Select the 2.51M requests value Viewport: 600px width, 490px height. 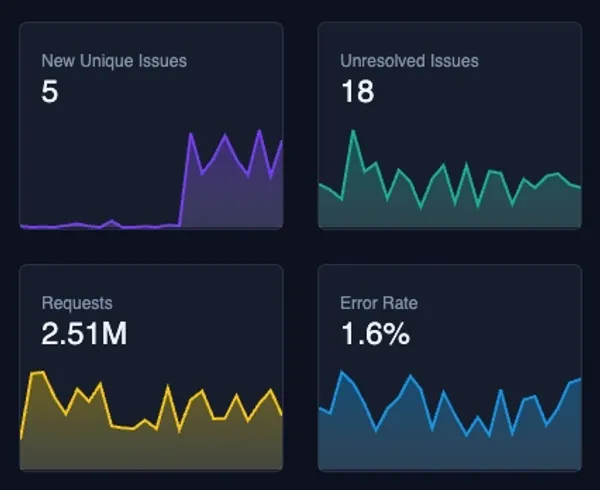click(x=84, y=335)
